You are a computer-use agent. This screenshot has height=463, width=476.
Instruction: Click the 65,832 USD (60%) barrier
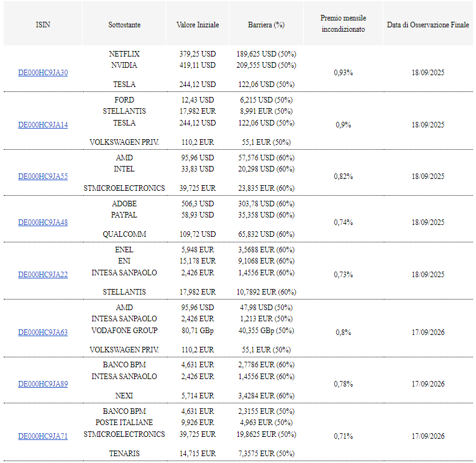click(266, 235)
